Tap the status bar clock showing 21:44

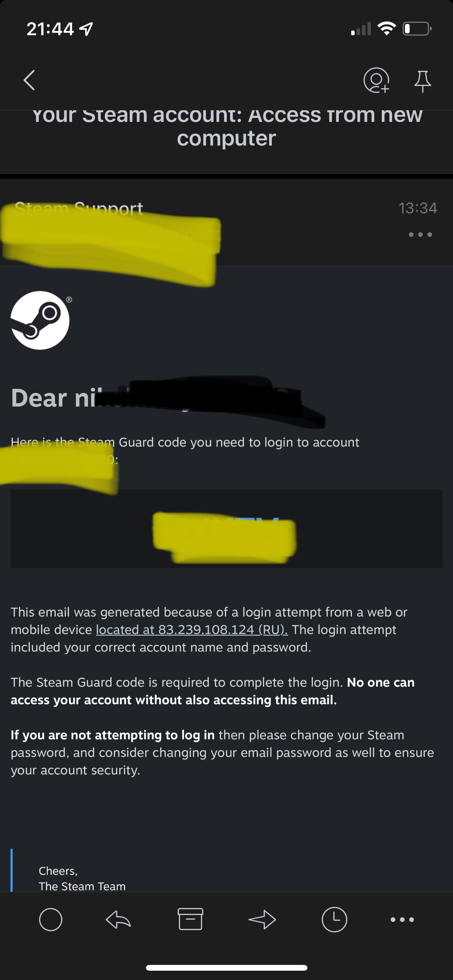point(50,29)
